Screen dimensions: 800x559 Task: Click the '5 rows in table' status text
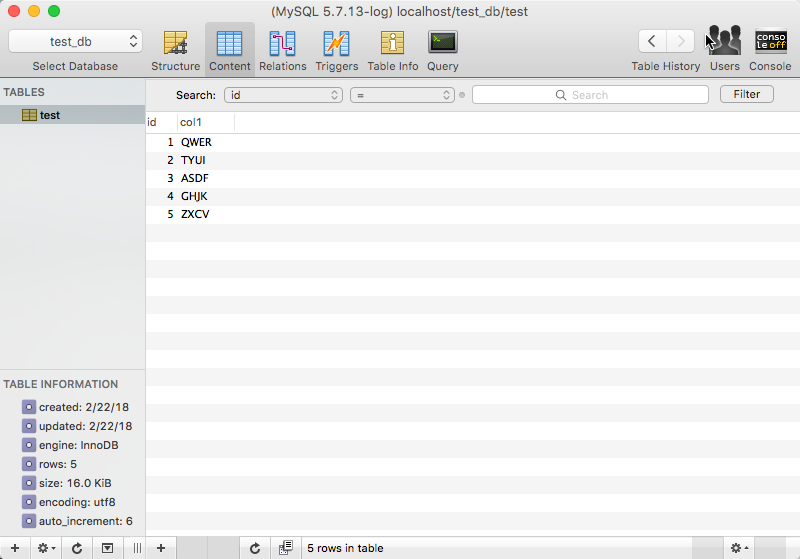(x=345, y=548)
